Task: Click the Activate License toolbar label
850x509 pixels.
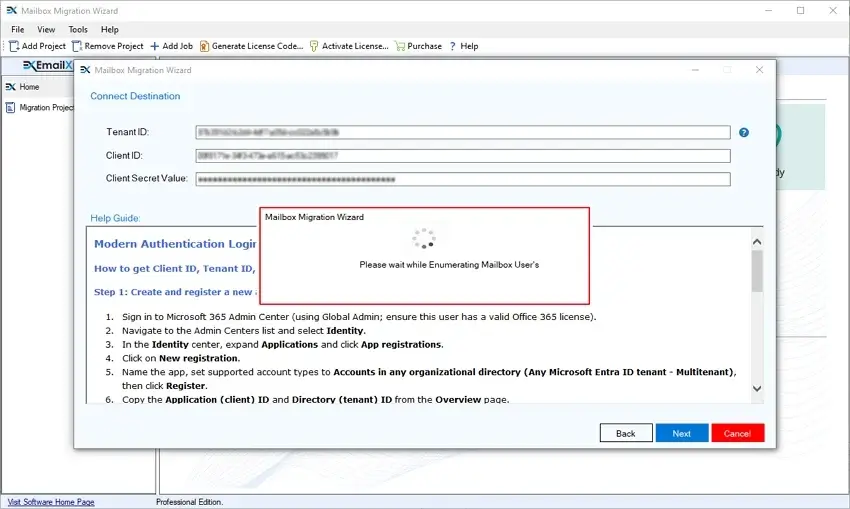Action: pos(355,46)
